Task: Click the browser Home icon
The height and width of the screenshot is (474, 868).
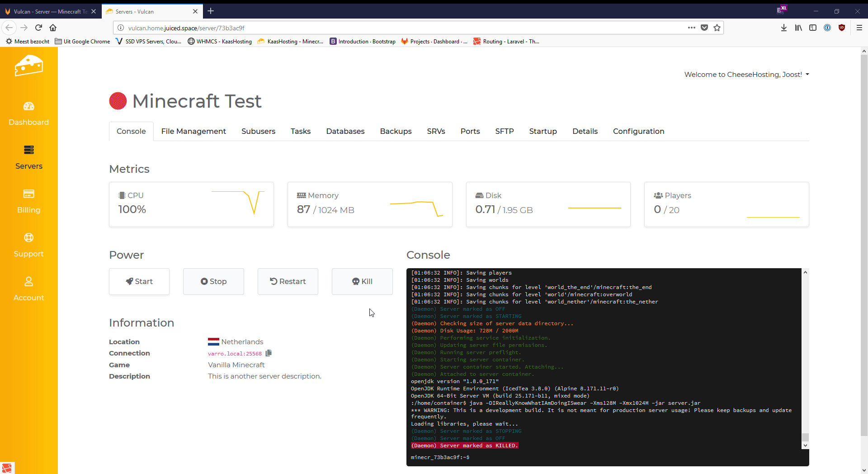Action: (53, 28)
